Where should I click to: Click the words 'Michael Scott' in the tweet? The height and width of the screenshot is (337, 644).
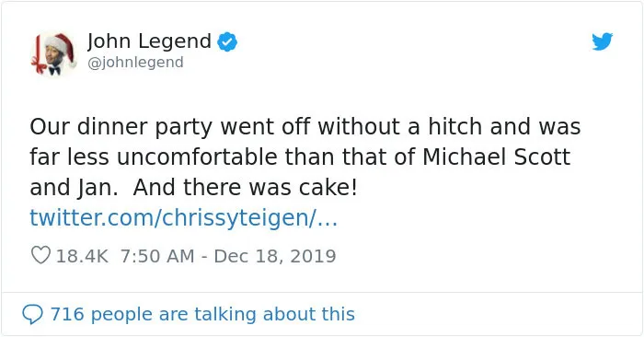[497, 157]
